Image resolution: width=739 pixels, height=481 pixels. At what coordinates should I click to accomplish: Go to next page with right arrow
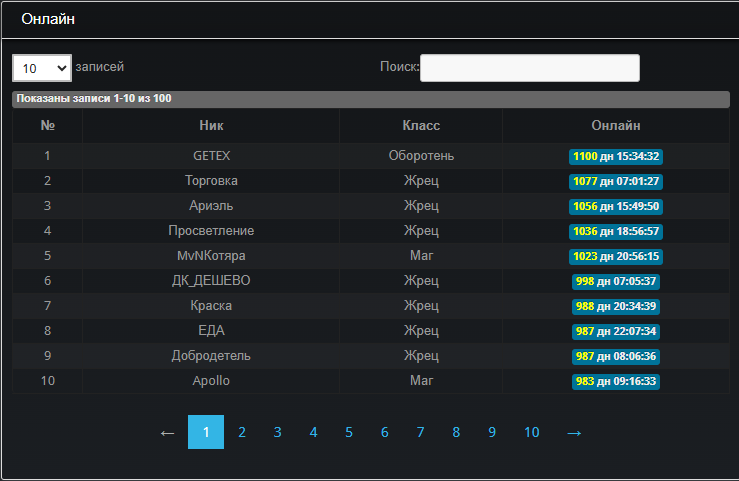(574, 432)
